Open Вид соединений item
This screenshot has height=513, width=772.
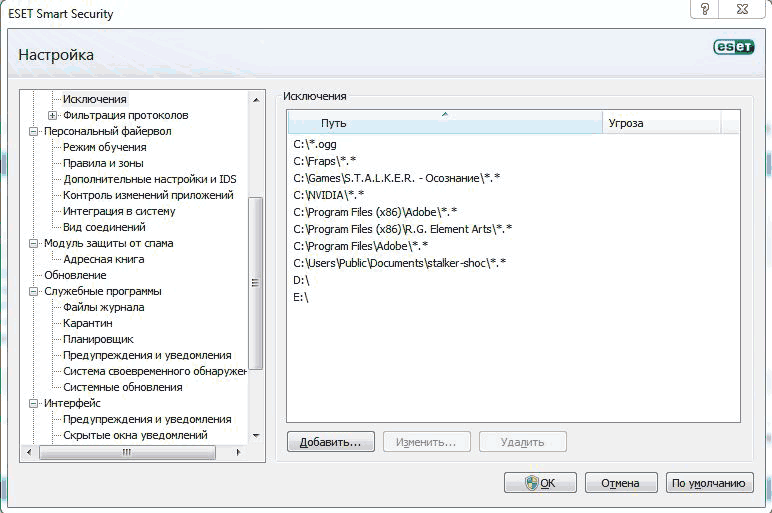click(104, 227)
